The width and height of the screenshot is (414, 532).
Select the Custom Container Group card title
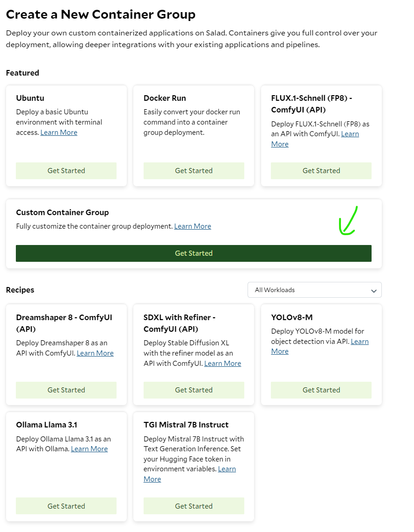pos(62,212)
